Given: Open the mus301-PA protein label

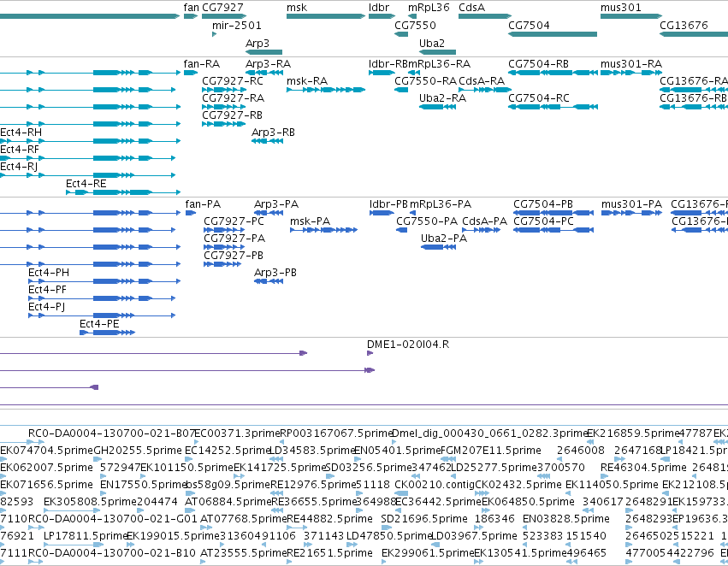Looking at the screenshot, I should click(631, 204).
